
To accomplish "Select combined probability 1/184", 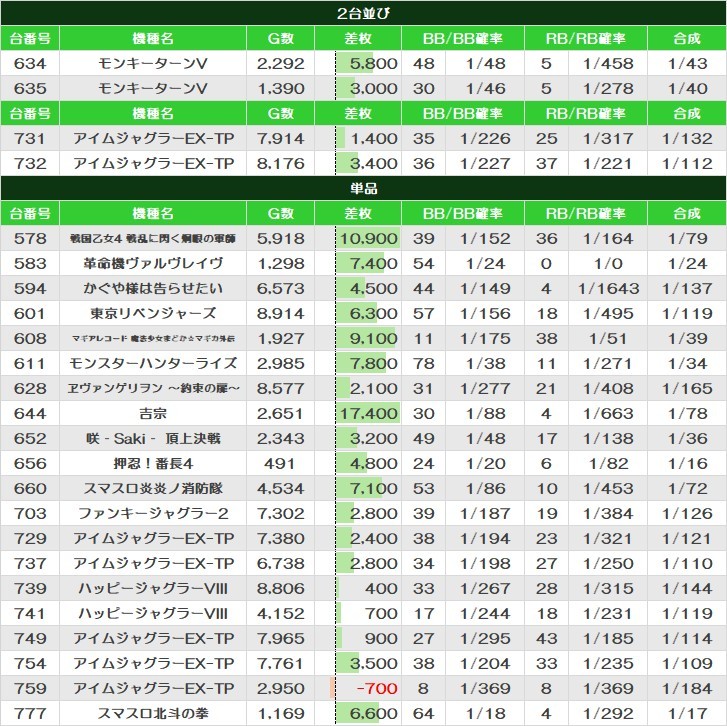I will [x=688, y=688].
